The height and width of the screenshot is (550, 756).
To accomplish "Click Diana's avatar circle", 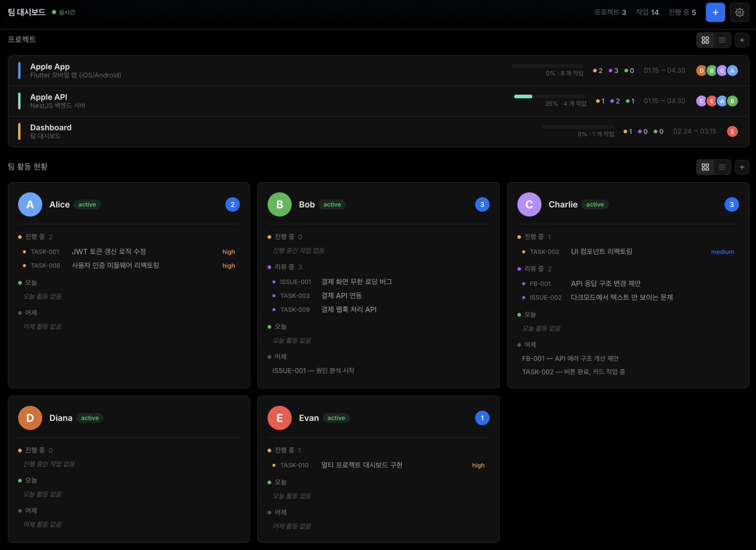I will (30, 418).
